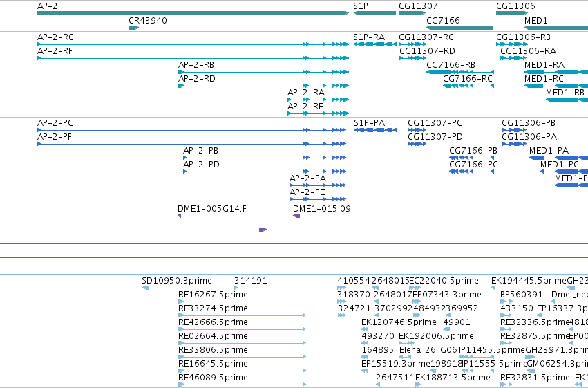Click the MED1-PA protein label
588x388 pixels.
pos(549,151)
